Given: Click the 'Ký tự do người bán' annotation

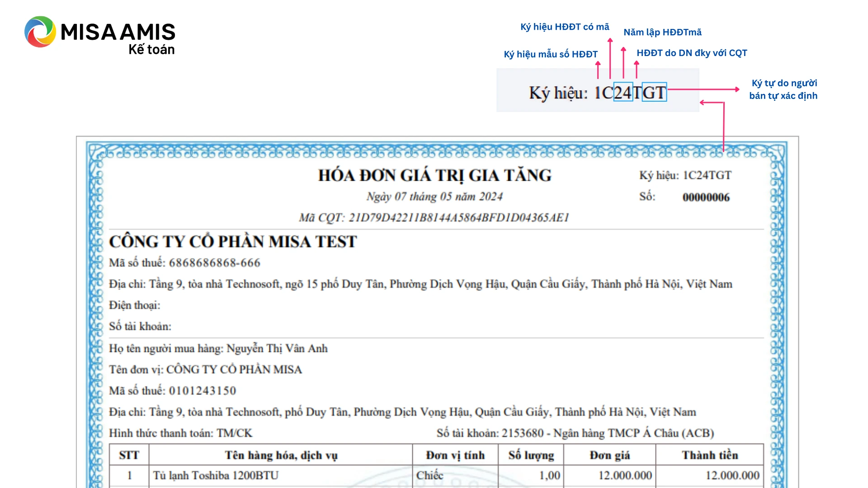Looking at the screenshot, I should click(x=783, y=89).
